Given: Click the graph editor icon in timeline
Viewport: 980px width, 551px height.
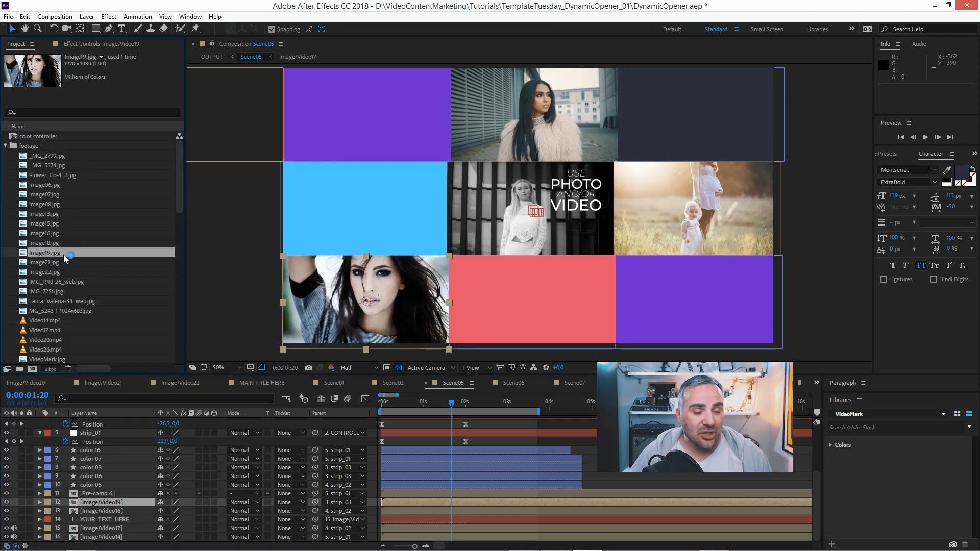Looking at the screenshot, I should pyautogui.click(x=365, y=398).
